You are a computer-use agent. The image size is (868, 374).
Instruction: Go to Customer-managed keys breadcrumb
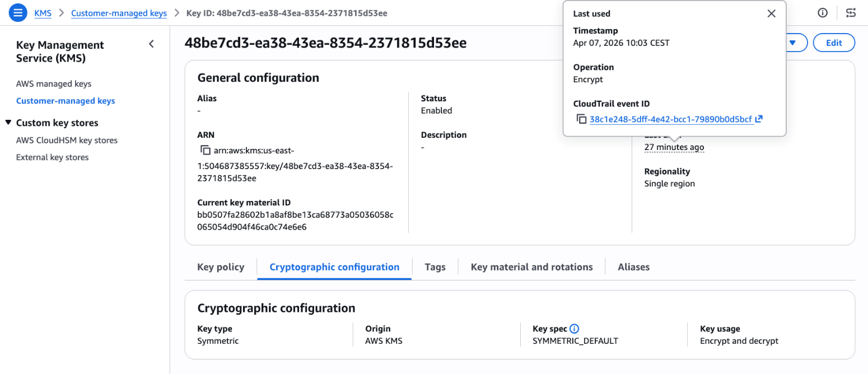(x=119, y=13)
